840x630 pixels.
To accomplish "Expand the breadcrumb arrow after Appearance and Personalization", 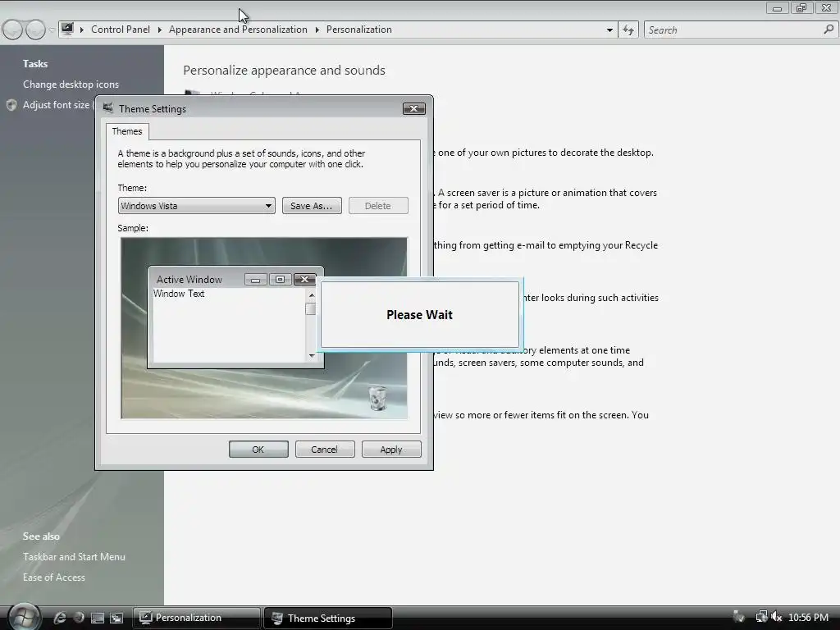I will [x=317, y=30].
